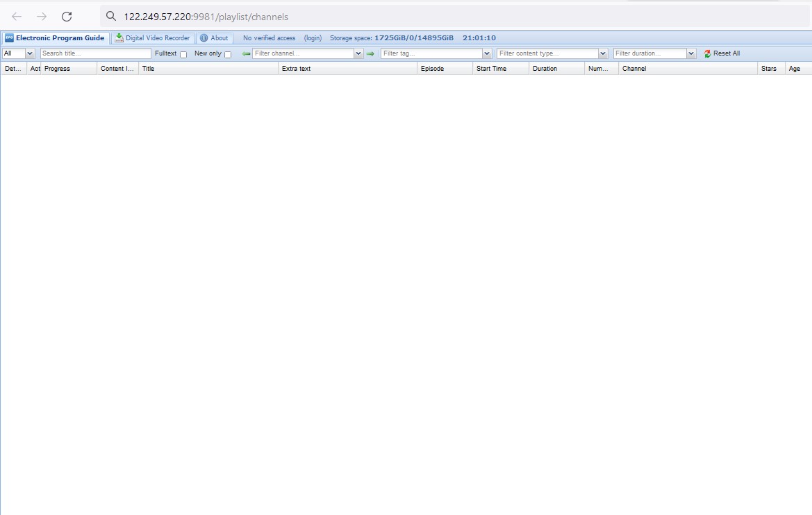This screenshot has width=812, height=515.
Task: Expand the Filter content type dropdown arrow
Action: (x=603, y=53)
